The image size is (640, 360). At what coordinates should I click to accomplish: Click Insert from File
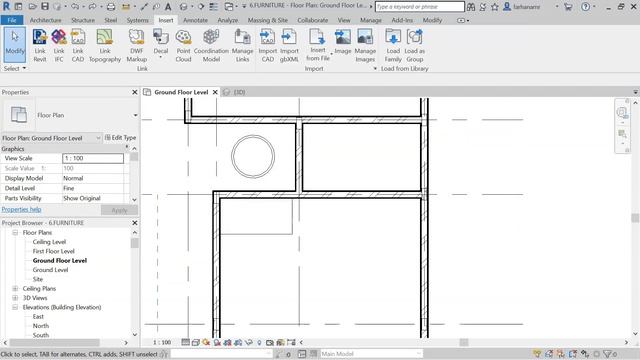point(318,45)
